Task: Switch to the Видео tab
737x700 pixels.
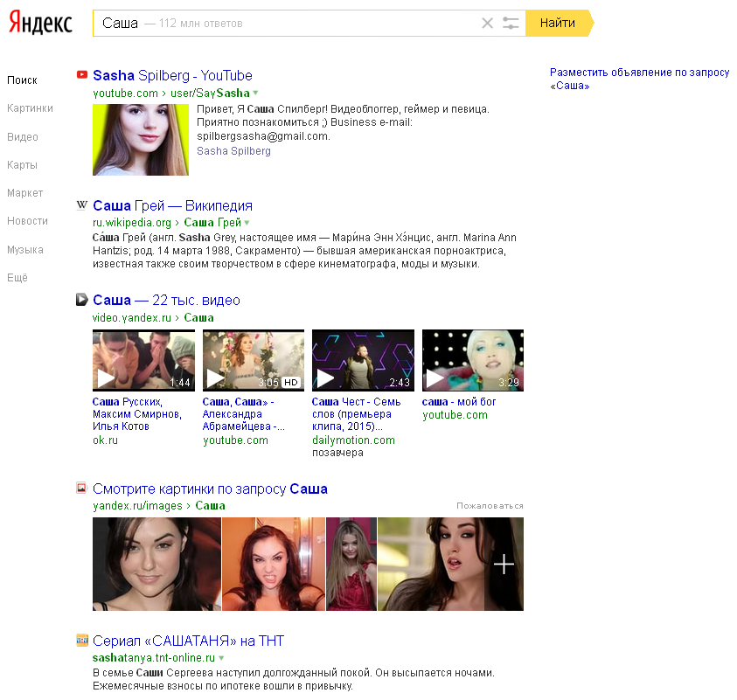Action: coord(23,137)
